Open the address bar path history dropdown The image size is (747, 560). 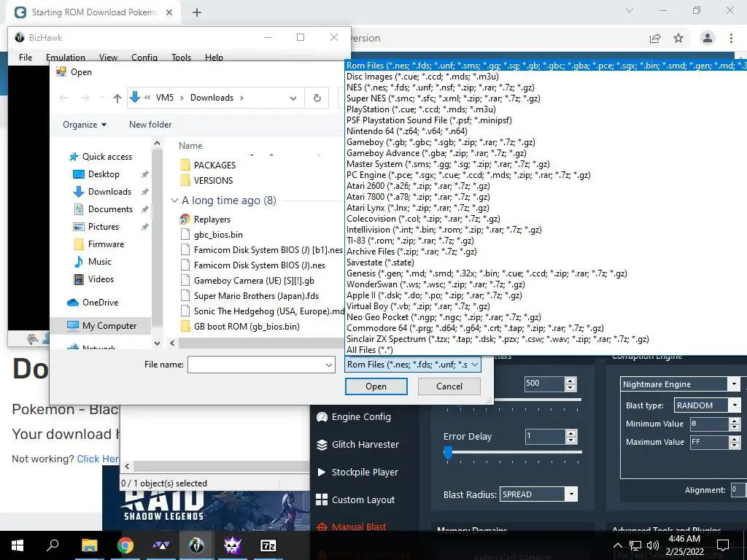pyautogui.click(x=293, y=98)
